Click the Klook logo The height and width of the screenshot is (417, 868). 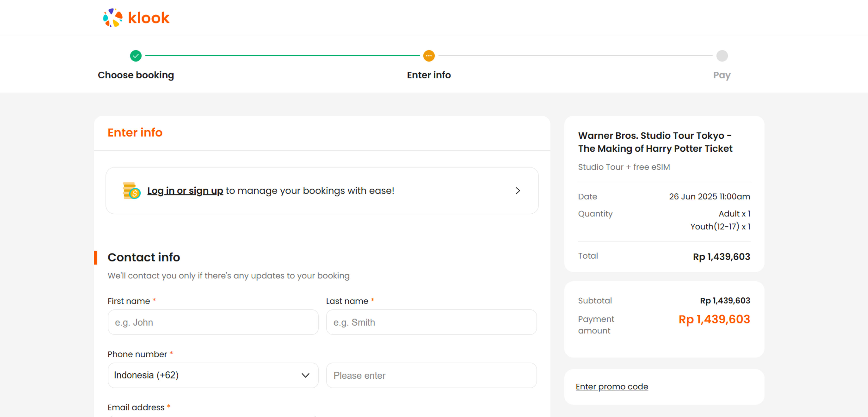click(136, 17)
